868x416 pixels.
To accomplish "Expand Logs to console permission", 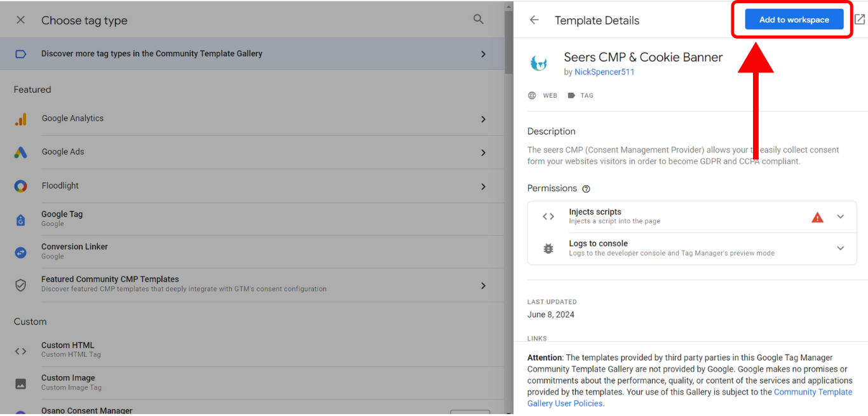I will coord(841,248).
